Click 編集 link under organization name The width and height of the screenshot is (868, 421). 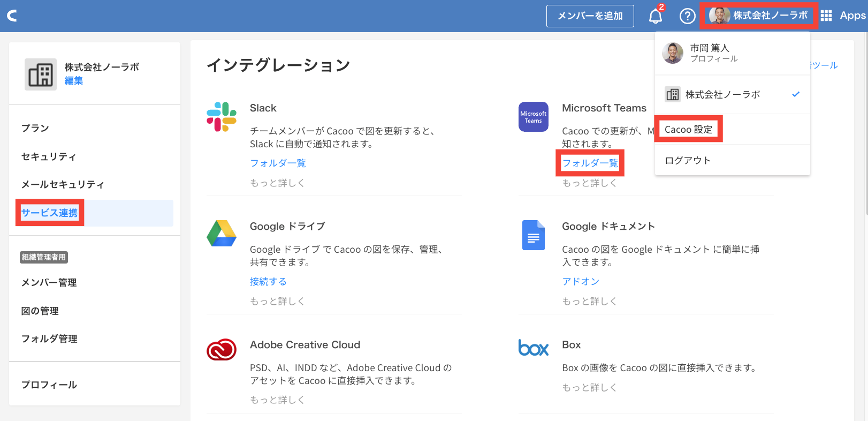pyautogui.click(x=74, y=80)
